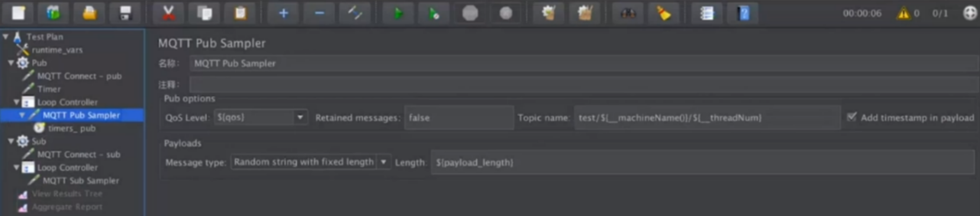Image resolution: width=980 pixels, height=216 pixels.
Task: Click the 0/1 thread counter
Action: point(940,13)
